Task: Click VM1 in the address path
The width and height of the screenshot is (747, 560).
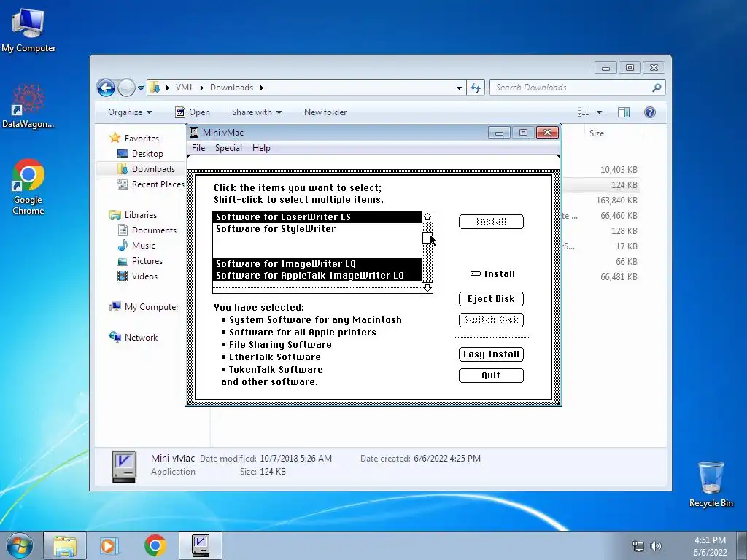Action: [x=184, y=87]
